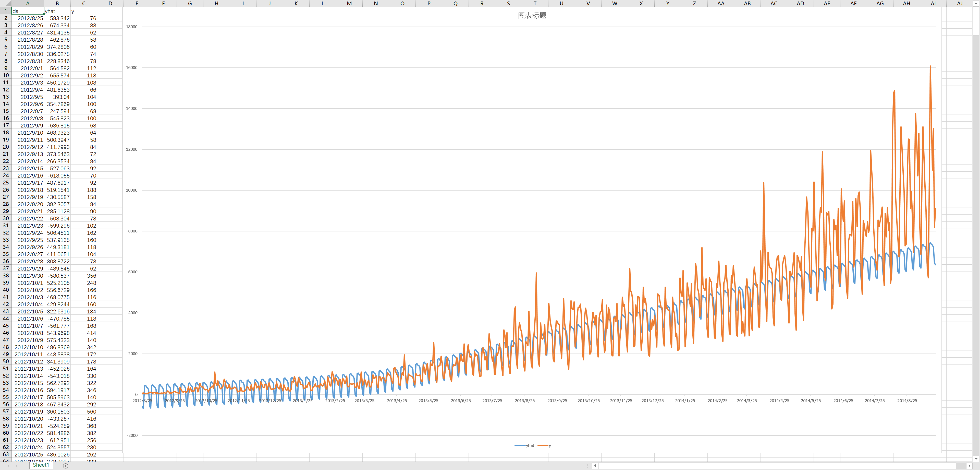980x470 pixels.
Task: Click the cell with value 543.9698
Action: click(x=57, y=333)
